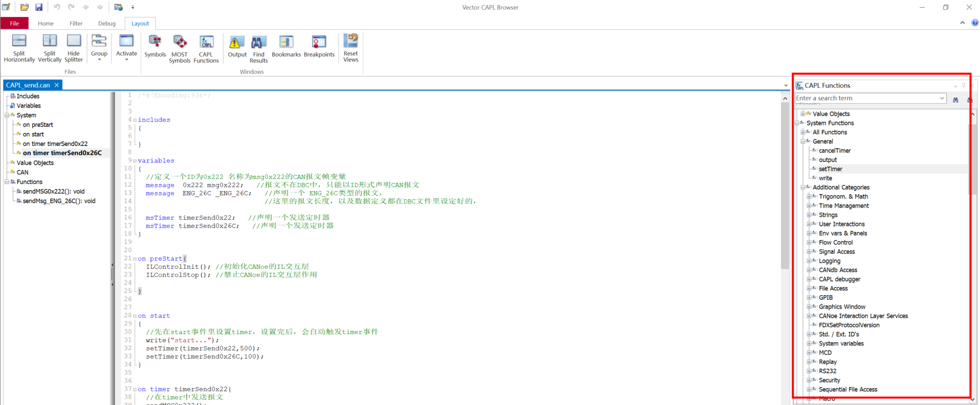980x405 pixels.
Task: Switch to the Home ribbon tab
Action: [x=45, y=23]
